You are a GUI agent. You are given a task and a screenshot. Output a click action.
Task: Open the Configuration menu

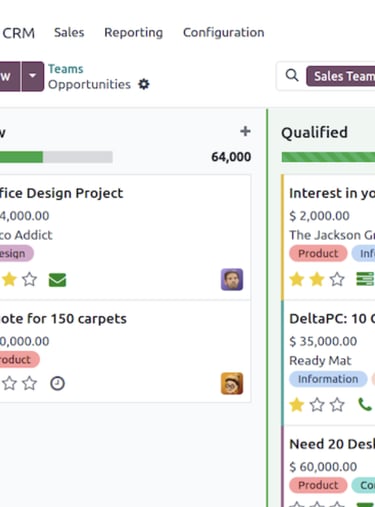[x=224, y=32]
